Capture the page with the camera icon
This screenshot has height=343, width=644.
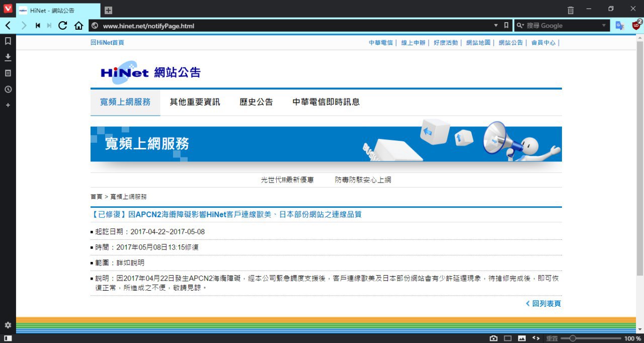[x=494, y=338]
